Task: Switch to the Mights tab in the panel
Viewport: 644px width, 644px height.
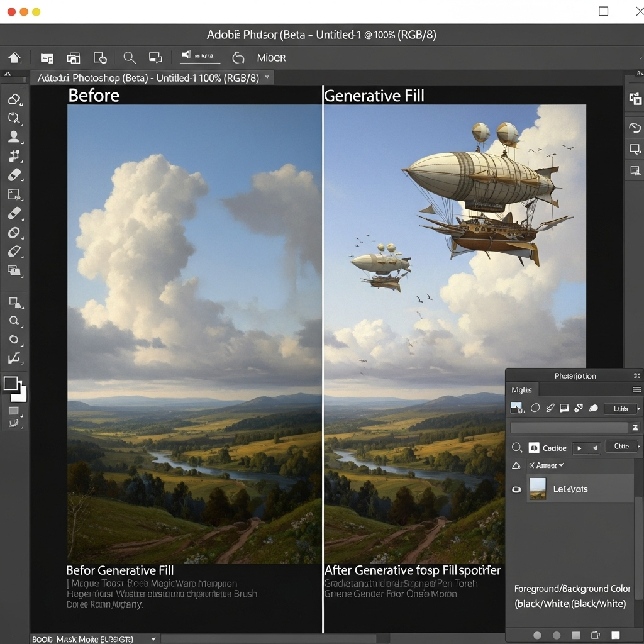Action: pyautogui.click(x=521, y=390)
